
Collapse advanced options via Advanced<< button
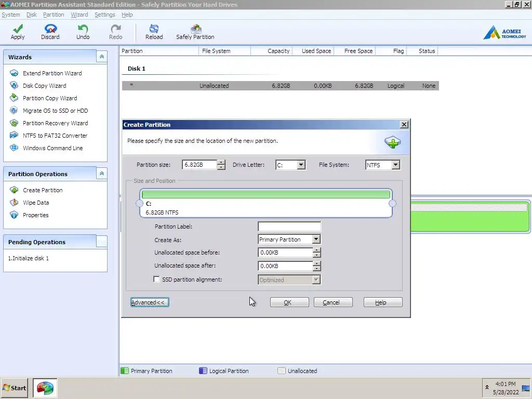150,302
